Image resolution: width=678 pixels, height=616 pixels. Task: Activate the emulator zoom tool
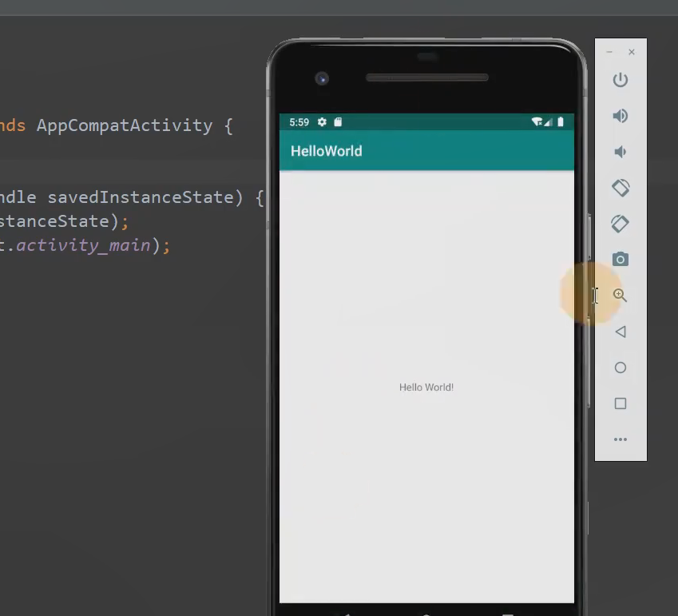click(620, 295)
